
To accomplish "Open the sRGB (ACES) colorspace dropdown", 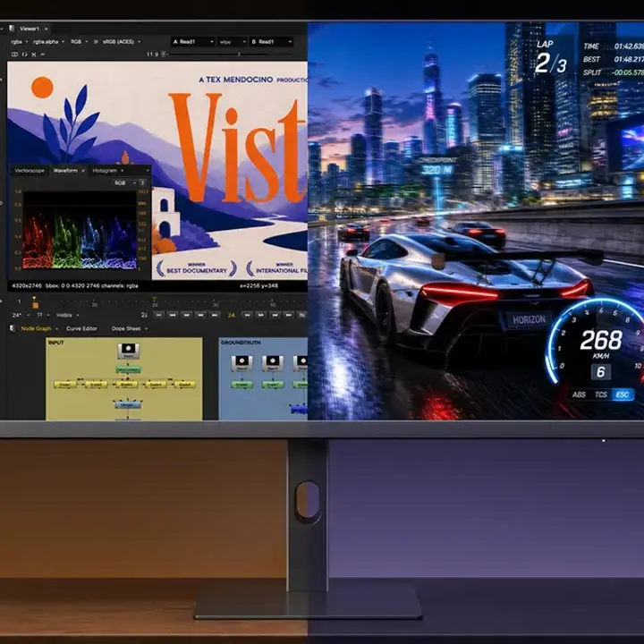I will (x=121, y=41).
